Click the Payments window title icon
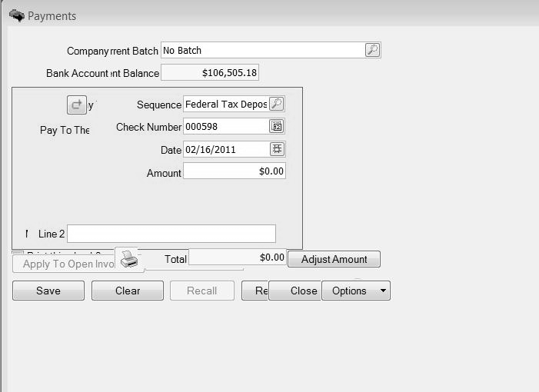Viewport: 539px width, 392px height. (x=16, y=15)
